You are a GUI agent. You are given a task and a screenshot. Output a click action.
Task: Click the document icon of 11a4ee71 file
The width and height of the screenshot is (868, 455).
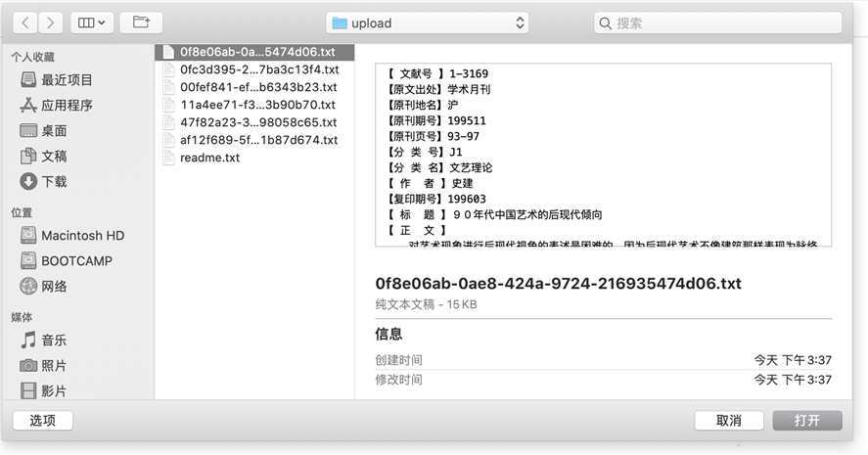click(169, 105)
